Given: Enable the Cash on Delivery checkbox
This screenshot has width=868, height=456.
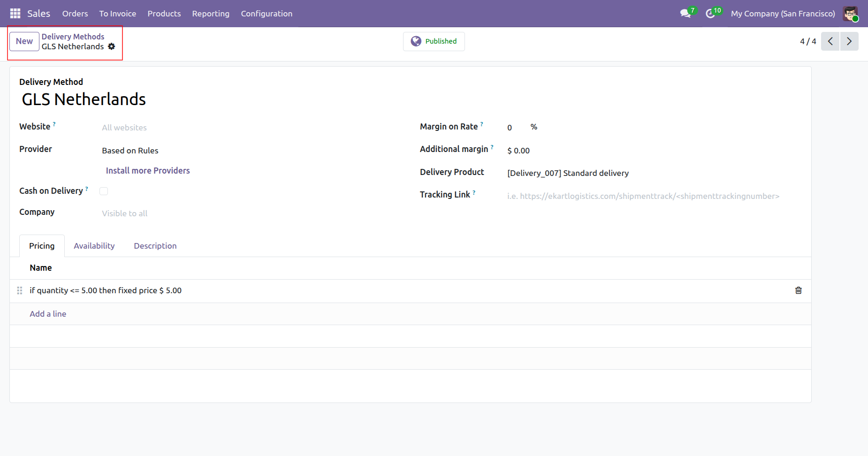Looking at the screenshot, I should click(104, 191).
